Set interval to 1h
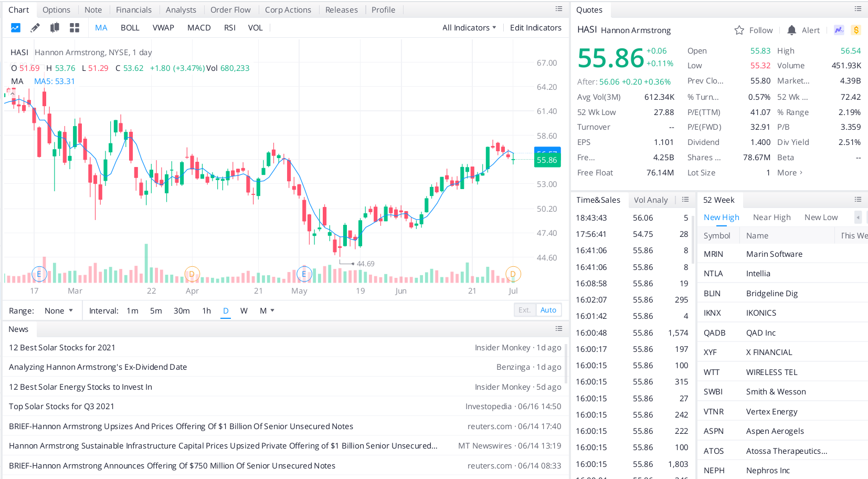The height and width of the screenshot is (479, 868). click(206, 311)
